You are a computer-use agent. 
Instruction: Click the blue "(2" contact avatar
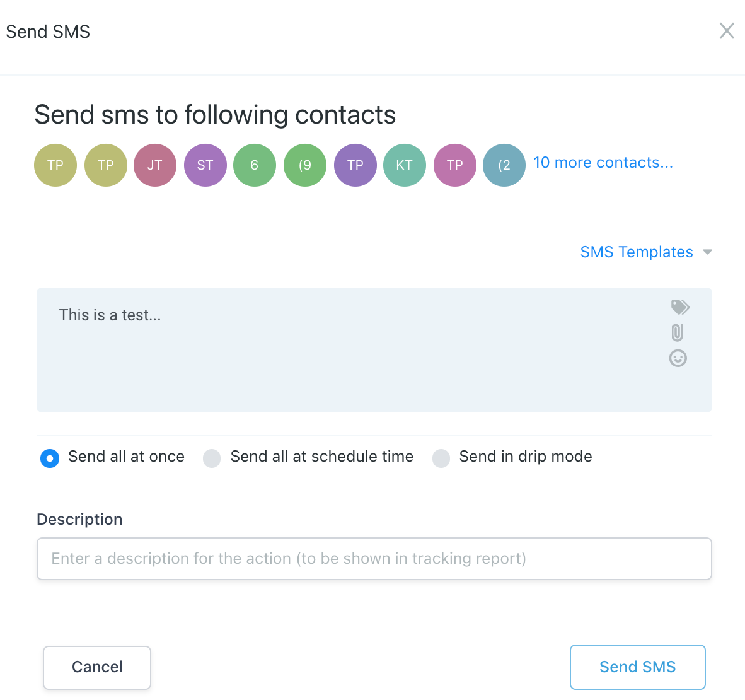(x=504, y=165)
